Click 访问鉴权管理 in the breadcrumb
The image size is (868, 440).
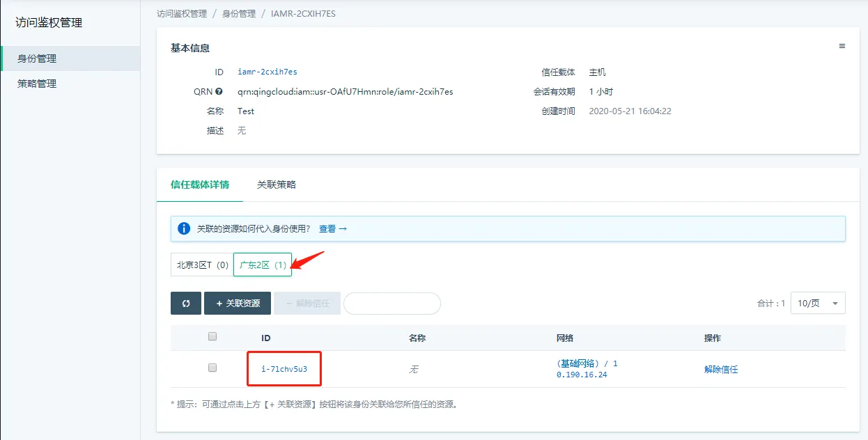point(182,13)
